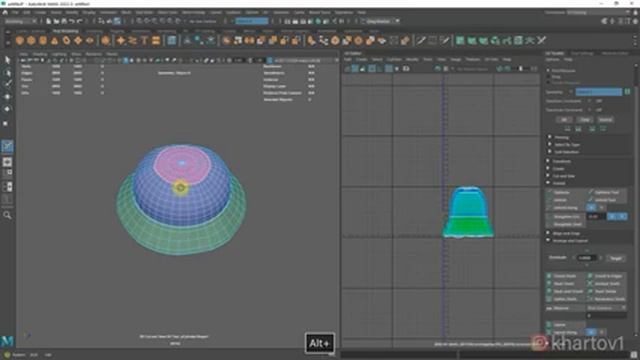The image size is (640, 360).
Task: Pick the Move tool in toolbox
Action: coord(7,97)
